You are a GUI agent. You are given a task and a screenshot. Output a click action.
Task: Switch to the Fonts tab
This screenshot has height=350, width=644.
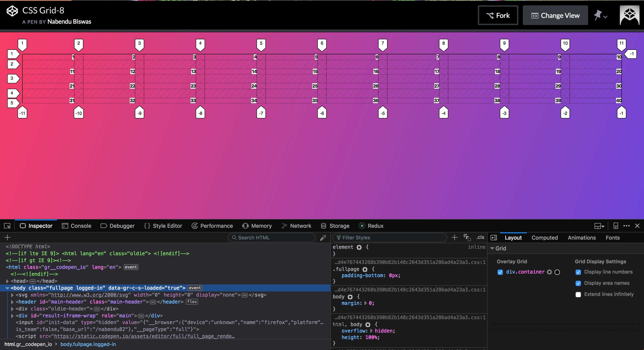612,238
